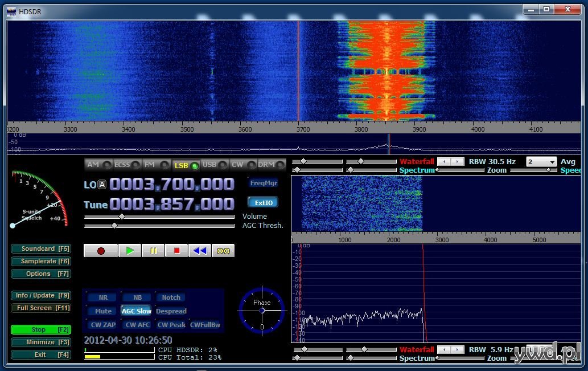This screenshot has width=588, height=371.
Task: Activate CW ZAP
Action: click(x=103, y=325)
